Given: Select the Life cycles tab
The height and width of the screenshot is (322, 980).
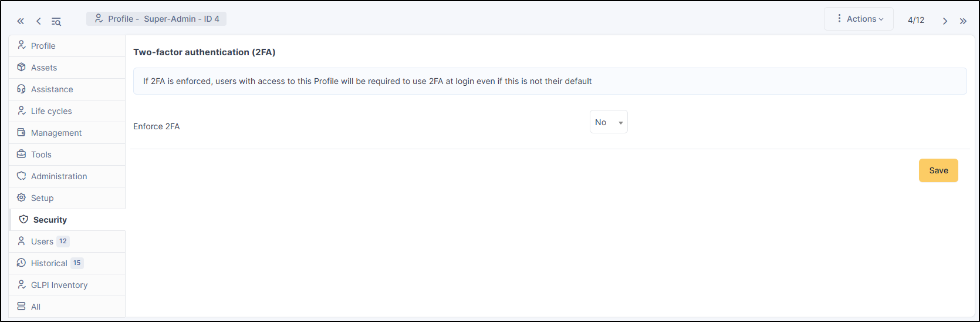Looking at the screenshot, I should click(51, 111).
